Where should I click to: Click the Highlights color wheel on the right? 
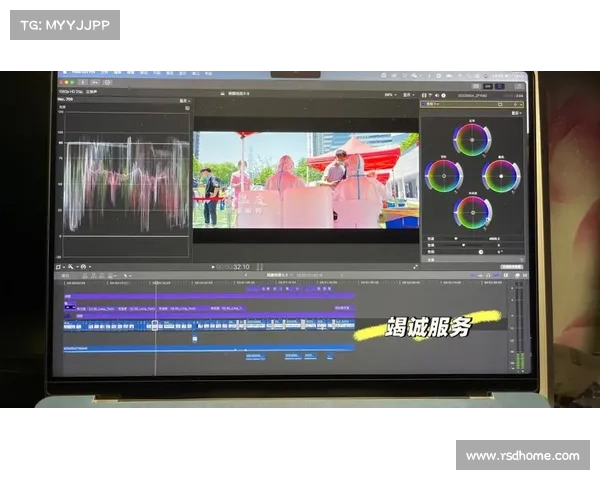pyautogui.click(x=501, y=176)
